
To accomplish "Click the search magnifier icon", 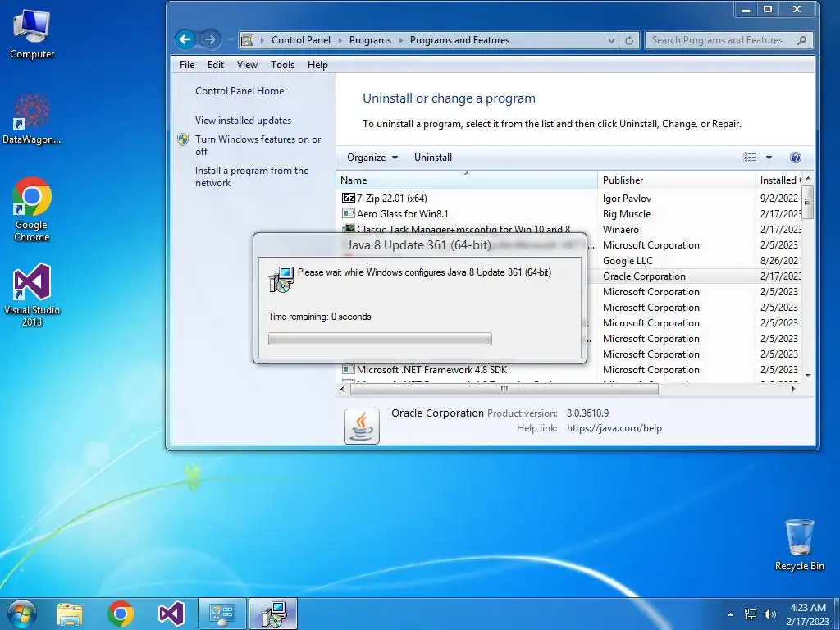I will click(x=801, y=40).
